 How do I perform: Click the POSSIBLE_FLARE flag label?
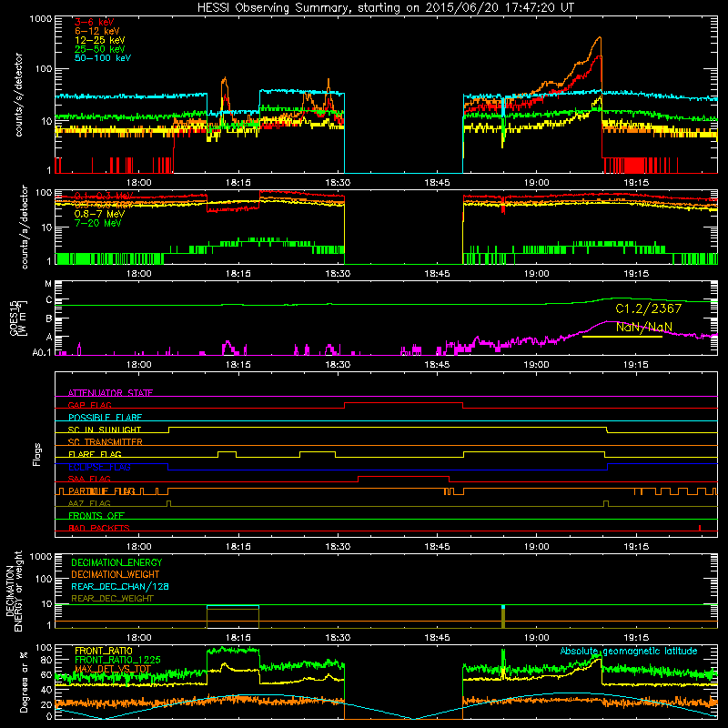105,418
